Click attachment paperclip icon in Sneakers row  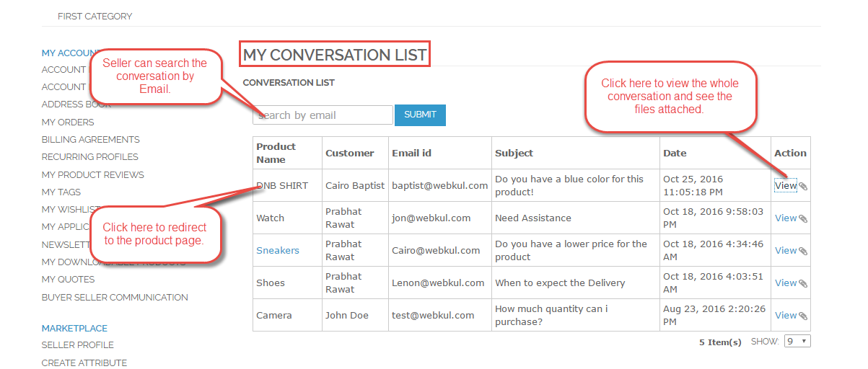803,252
